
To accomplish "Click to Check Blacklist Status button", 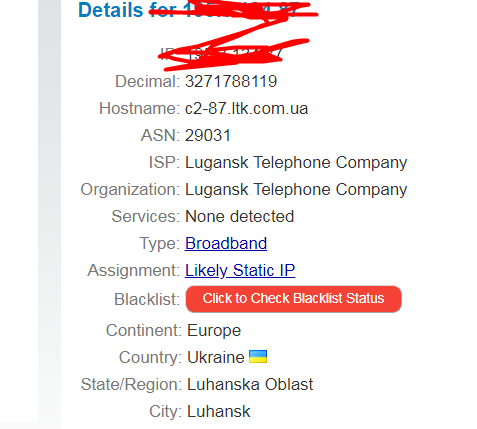I will click(294, 299).
